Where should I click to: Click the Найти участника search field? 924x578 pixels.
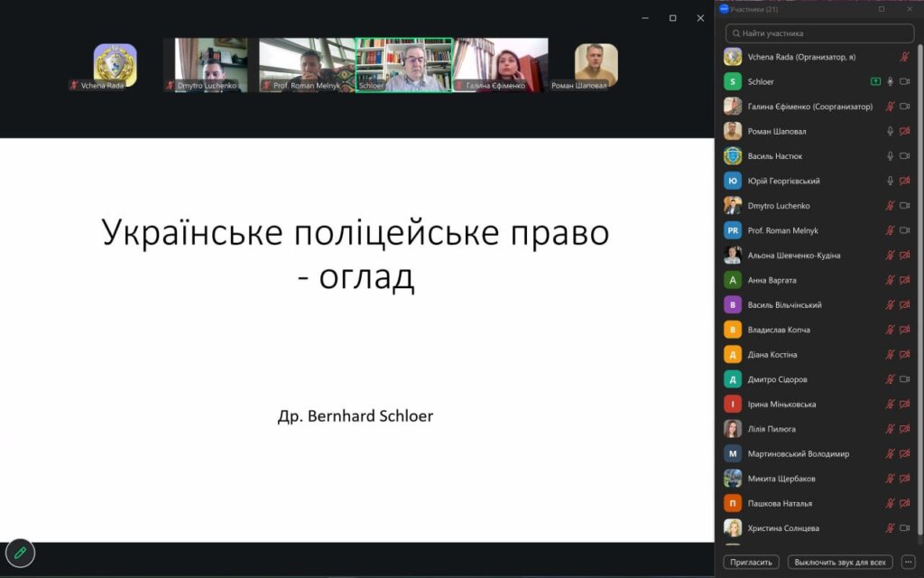coord(819,33)
